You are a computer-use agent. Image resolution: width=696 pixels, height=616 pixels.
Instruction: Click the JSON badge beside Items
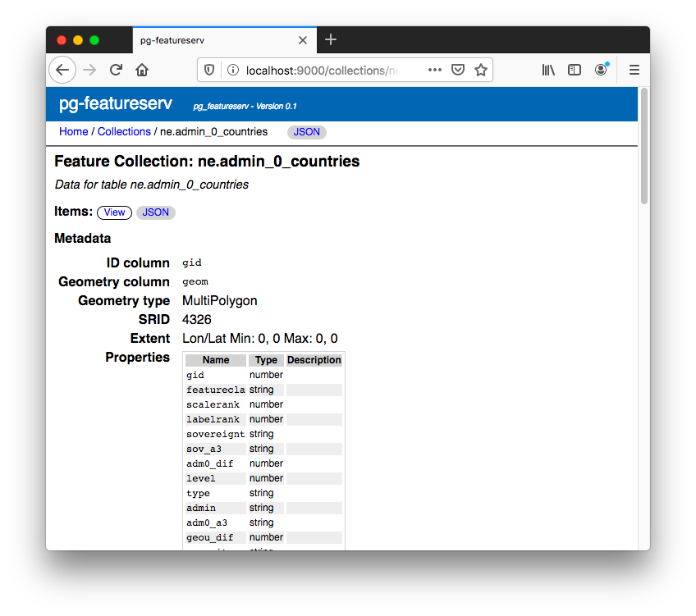tap(155, 212)
